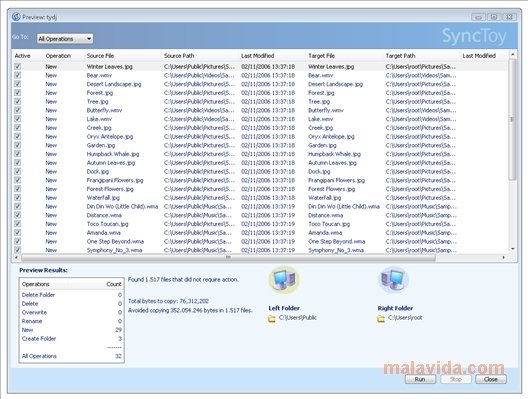528x399 pixels.
Task: Uncheck the Active box for Bear.wmv
Action: coord(18,75)
